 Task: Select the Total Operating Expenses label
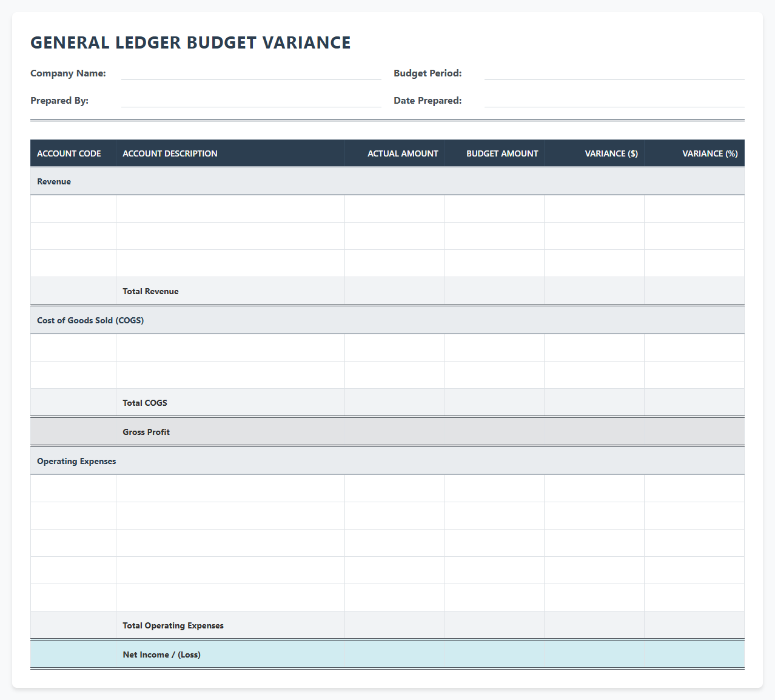pyautogui.click(x=173, y=625)
